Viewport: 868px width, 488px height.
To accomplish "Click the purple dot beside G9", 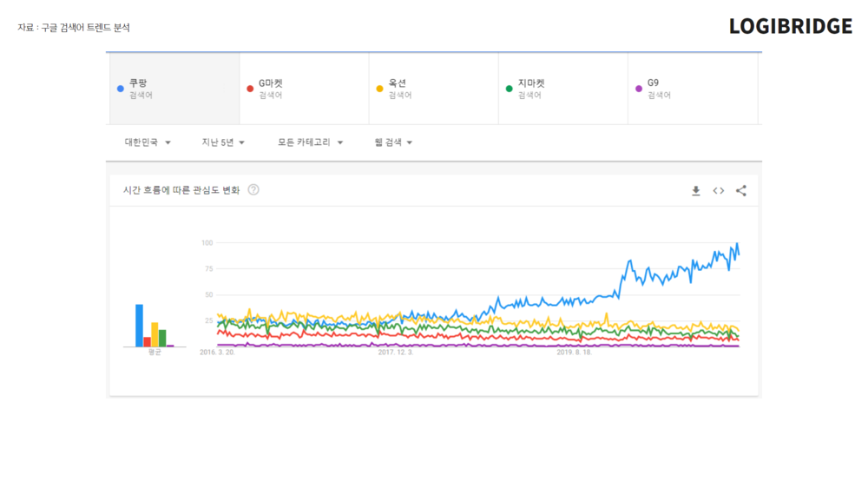I will 639,89.
